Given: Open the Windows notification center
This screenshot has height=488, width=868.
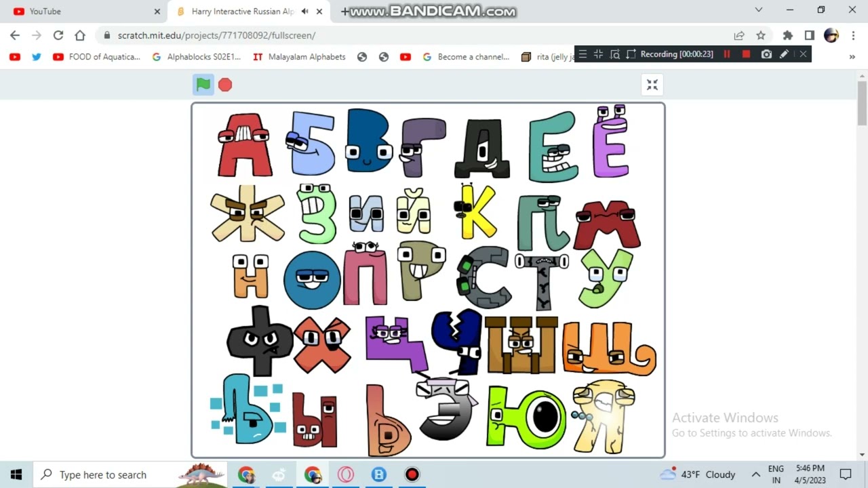Looking at the screenshot, I should tap(846, 474).
